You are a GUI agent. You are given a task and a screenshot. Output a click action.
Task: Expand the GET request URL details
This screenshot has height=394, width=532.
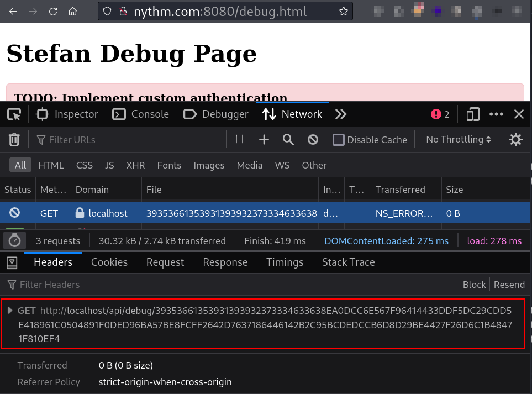pos(9,311)
